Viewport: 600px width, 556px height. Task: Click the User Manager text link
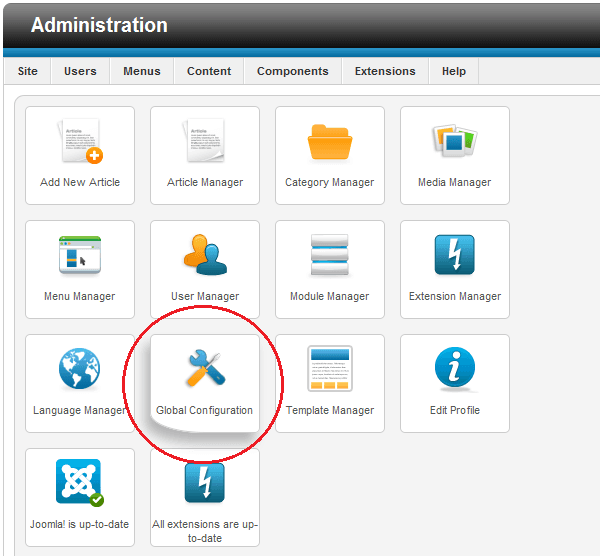(x=205, y=296)
